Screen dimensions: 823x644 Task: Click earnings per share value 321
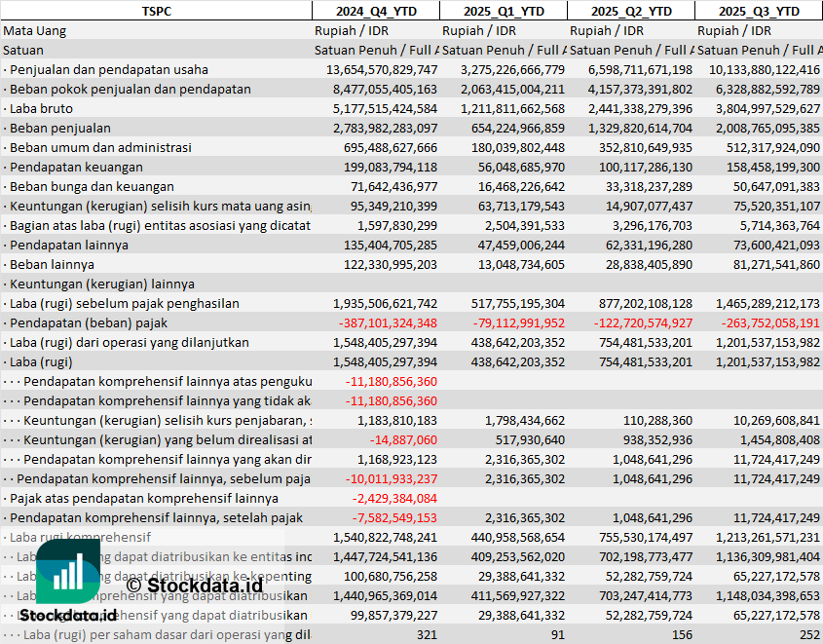click(x=427, y=634)
